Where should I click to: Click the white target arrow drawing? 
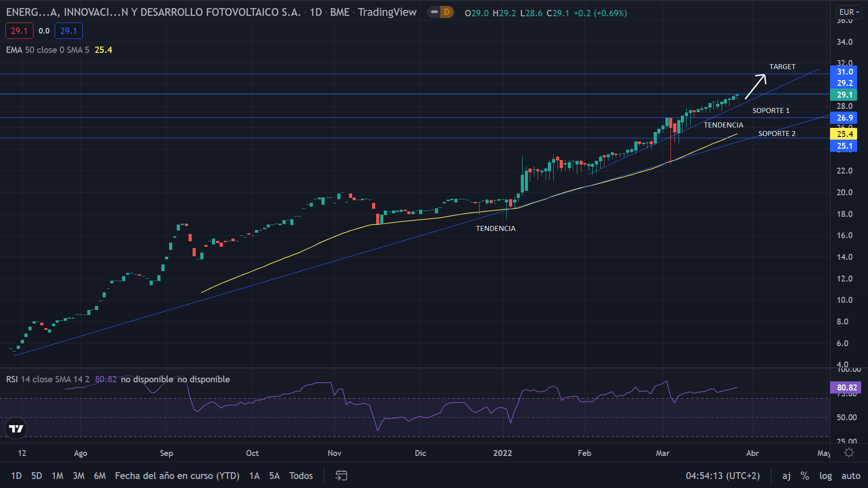[755, 86]
